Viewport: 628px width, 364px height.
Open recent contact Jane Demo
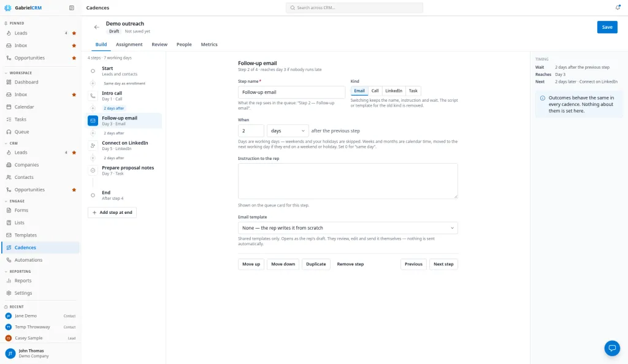point(40,316)
